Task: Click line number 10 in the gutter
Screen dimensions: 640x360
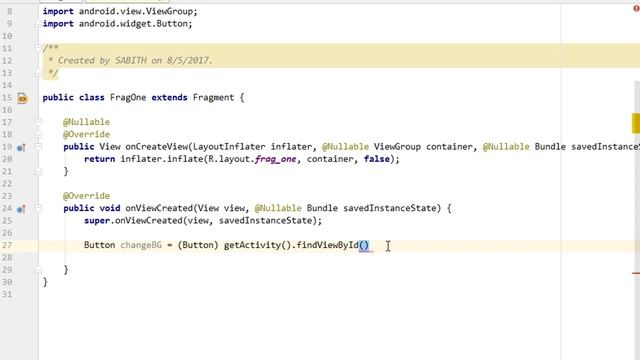Action: click(x=7, y=36)
